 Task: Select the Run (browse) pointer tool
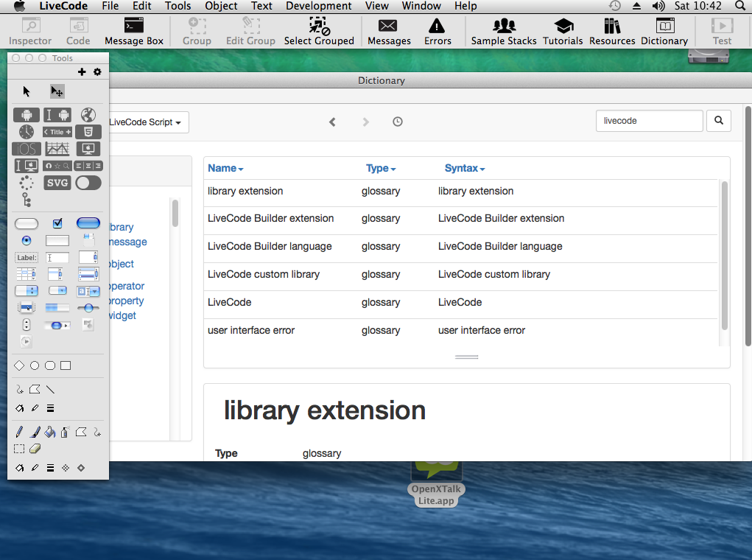point(27,91)
